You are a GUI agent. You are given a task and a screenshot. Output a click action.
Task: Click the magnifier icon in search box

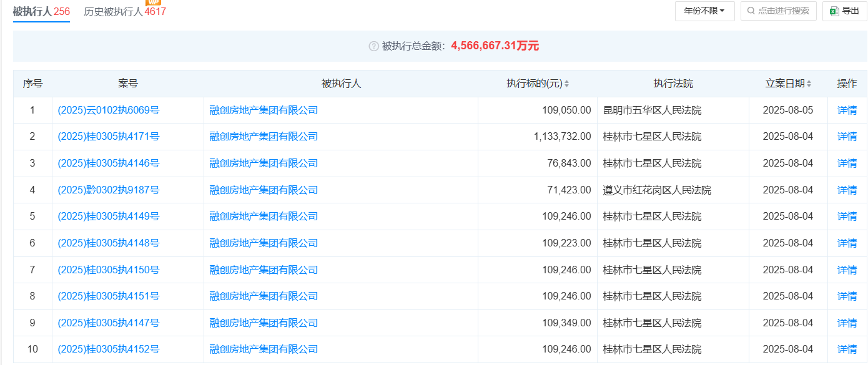[751, 11]
